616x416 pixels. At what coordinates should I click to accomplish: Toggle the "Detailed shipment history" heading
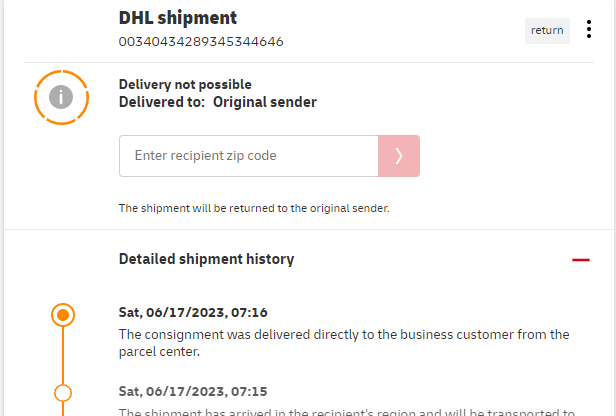[206, 259]
